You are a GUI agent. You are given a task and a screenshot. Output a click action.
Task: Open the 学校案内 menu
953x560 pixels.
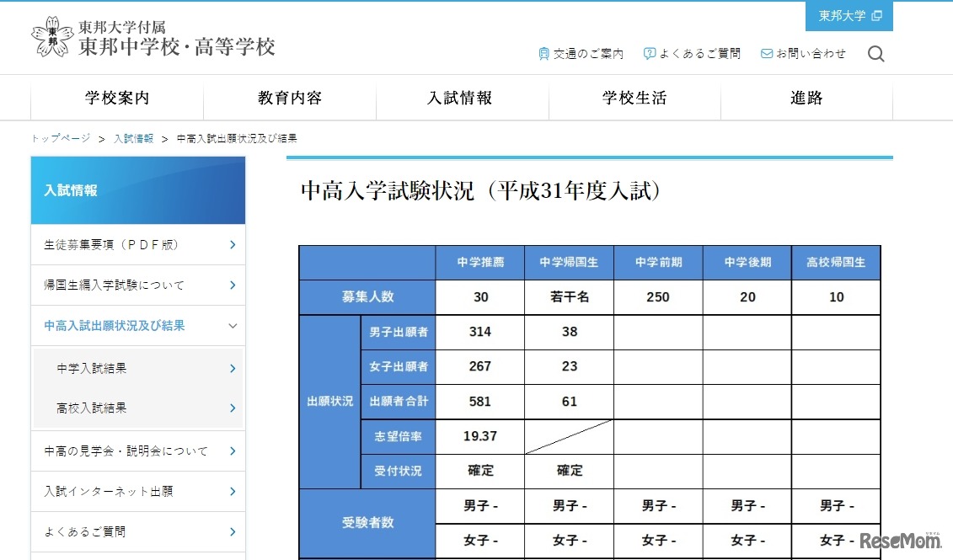[x=117, y=98]
